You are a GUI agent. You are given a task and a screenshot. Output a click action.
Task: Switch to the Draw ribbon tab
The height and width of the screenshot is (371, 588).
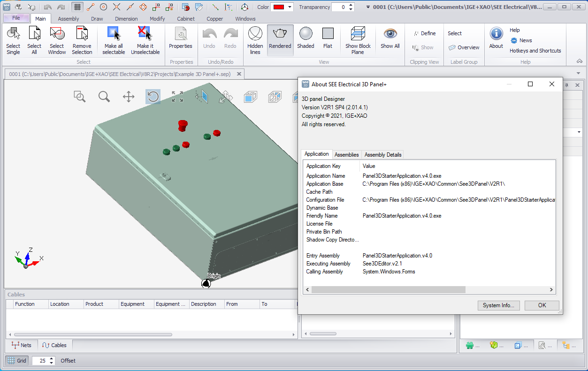click(97, 19)
